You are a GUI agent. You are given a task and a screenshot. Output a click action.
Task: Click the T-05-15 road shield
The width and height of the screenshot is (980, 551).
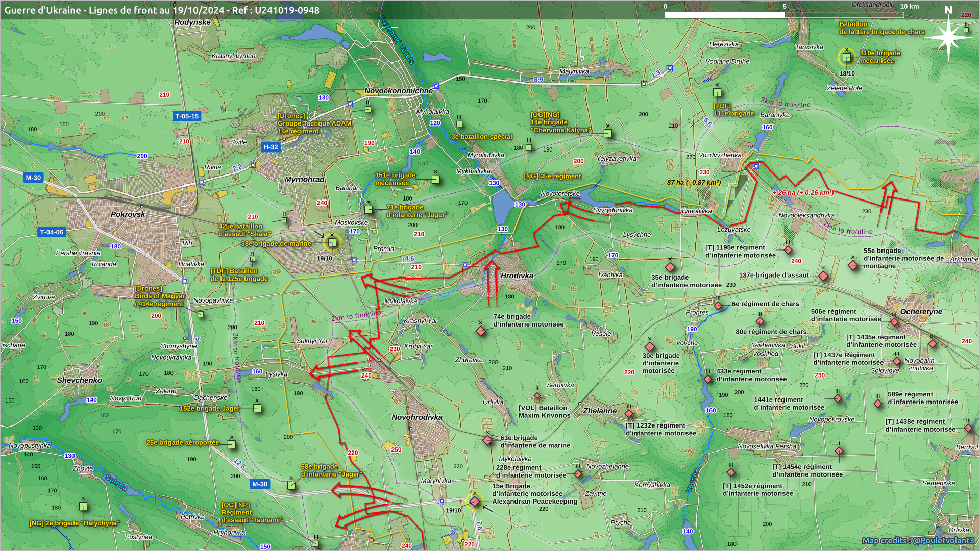pos(187,116)
